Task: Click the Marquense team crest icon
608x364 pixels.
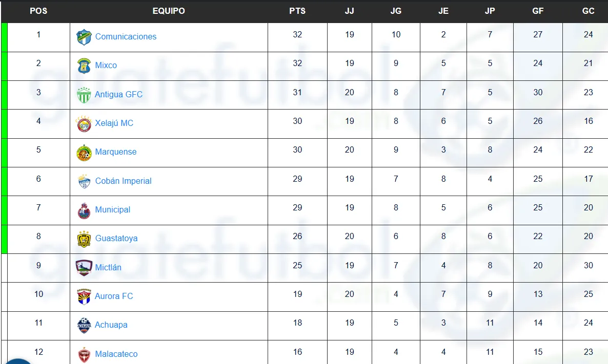Action: click(x=84, y=152)
